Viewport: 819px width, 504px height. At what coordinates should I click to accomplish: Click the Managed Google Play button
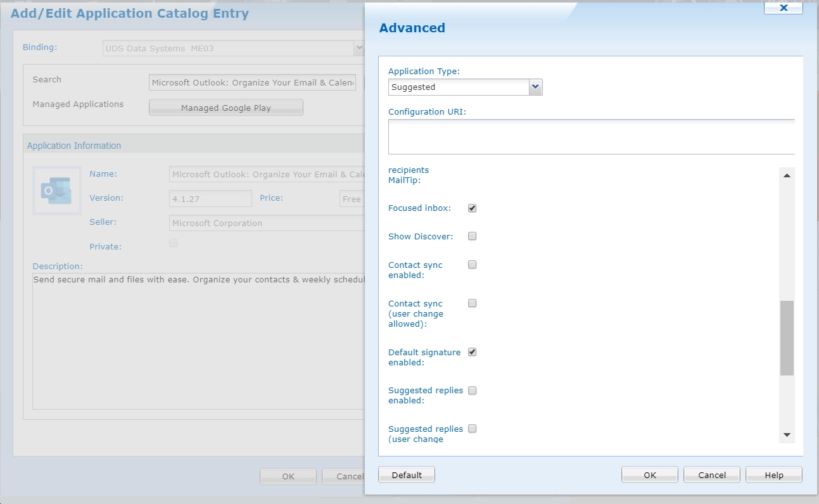click(x=225, y=108)
